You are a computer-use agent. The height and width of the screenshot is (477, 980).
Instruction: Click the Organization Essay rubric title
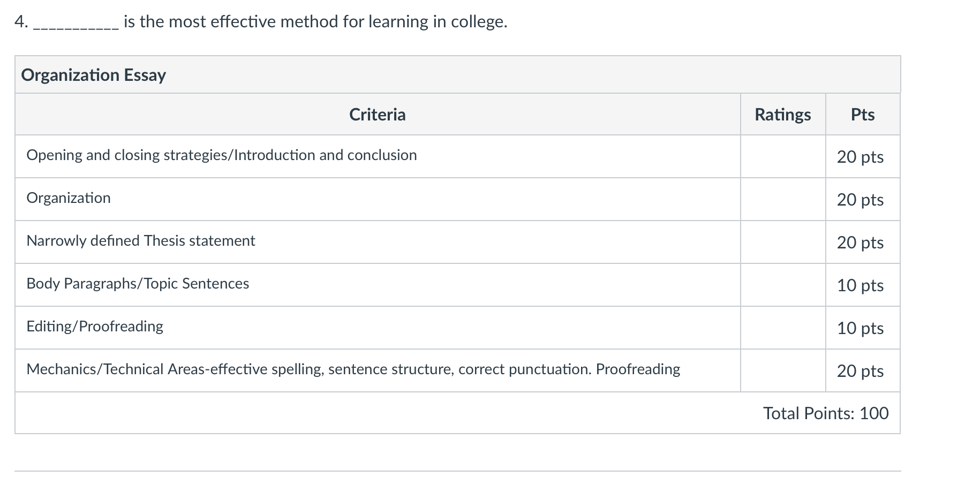tap(94, 75)
